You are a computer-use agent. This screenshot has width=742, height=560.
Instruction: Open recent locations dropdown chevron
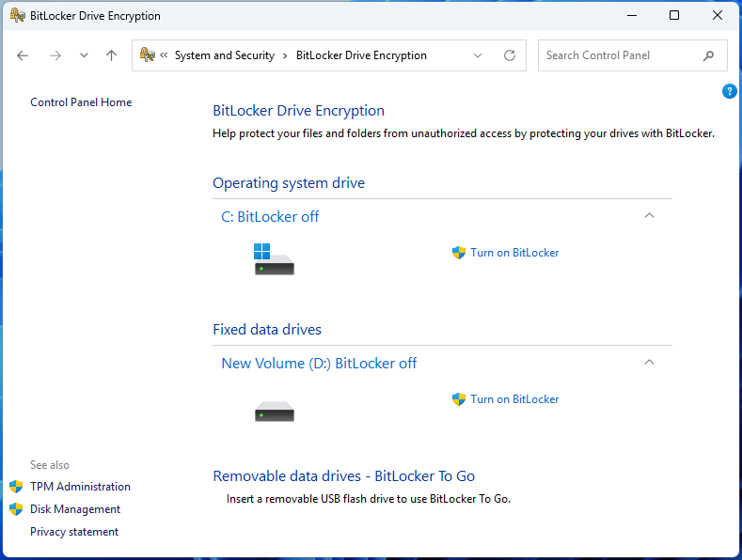(x=84, y=55)
